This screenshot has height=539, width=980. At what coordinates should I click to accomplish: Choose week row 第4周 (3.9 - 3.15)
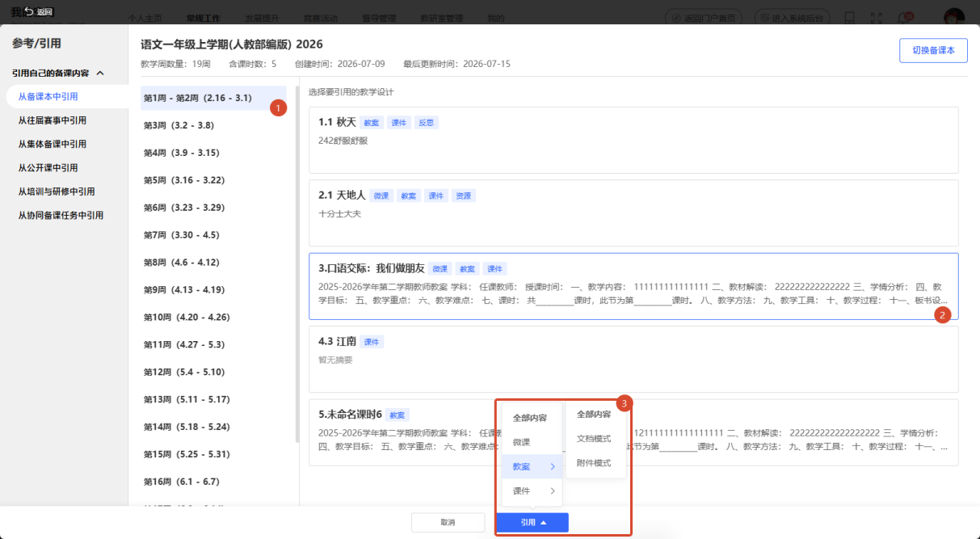tap(213, 153)
